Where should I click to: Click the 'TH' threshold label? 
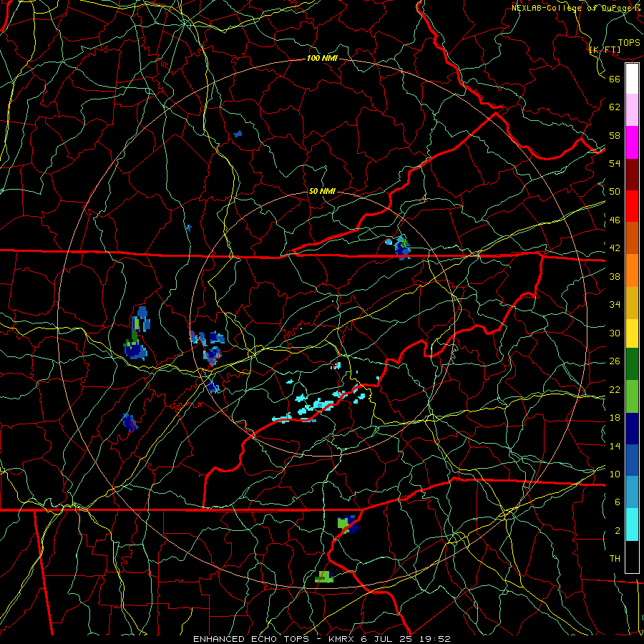(615, 559)
